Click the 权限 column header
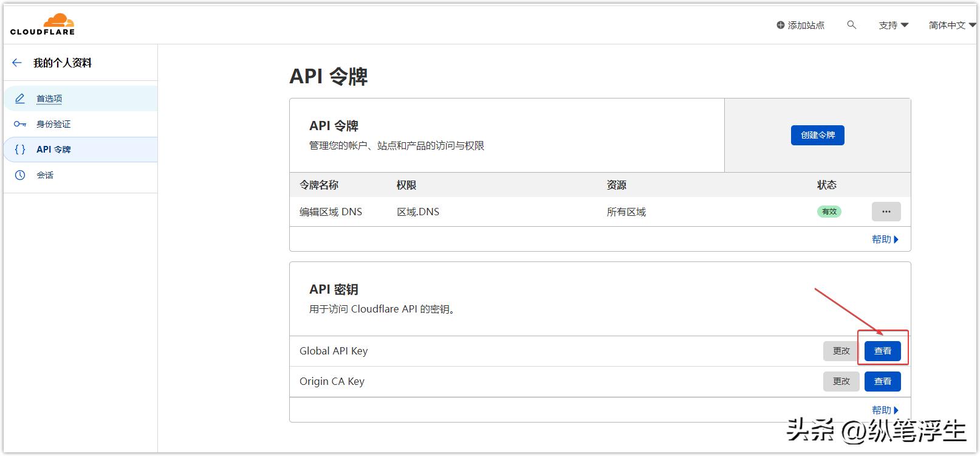 pyautogui.click(x=406, y=185)
